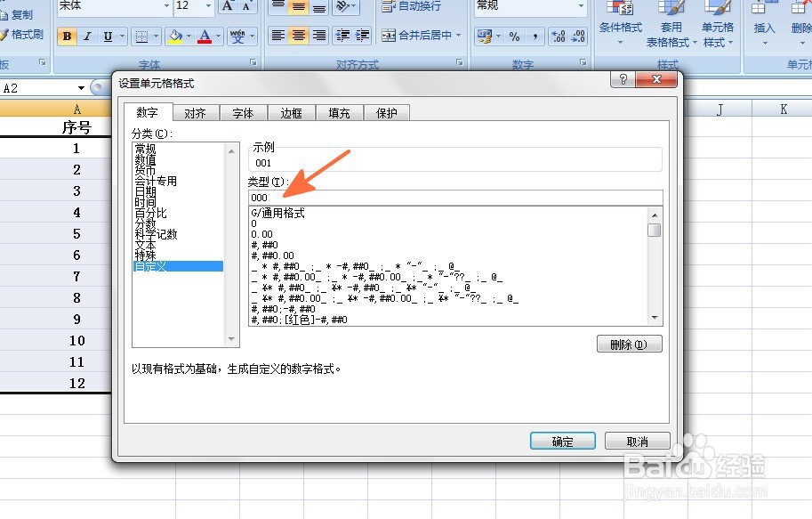Open the underline style dropdown arrow
Image resolution: width=812 pixels, height=519 pixels.
click(122, 36)
